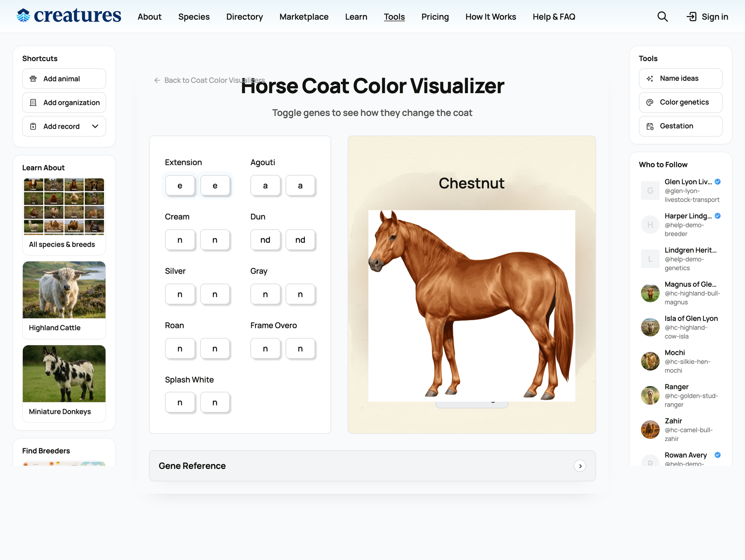Screen dimensions: 745x560
Task: Open the Marketplace menu item
Action: click(304, 17)
